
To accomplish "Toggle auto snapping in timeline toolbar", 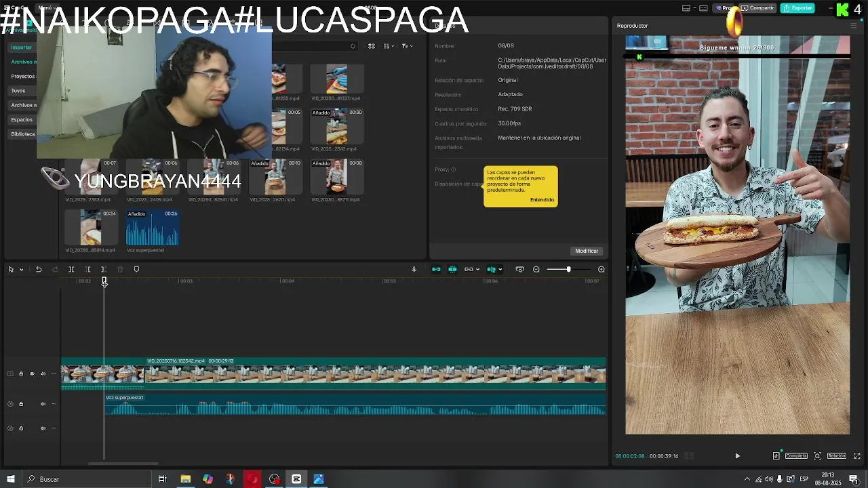I will click(452, 269).
